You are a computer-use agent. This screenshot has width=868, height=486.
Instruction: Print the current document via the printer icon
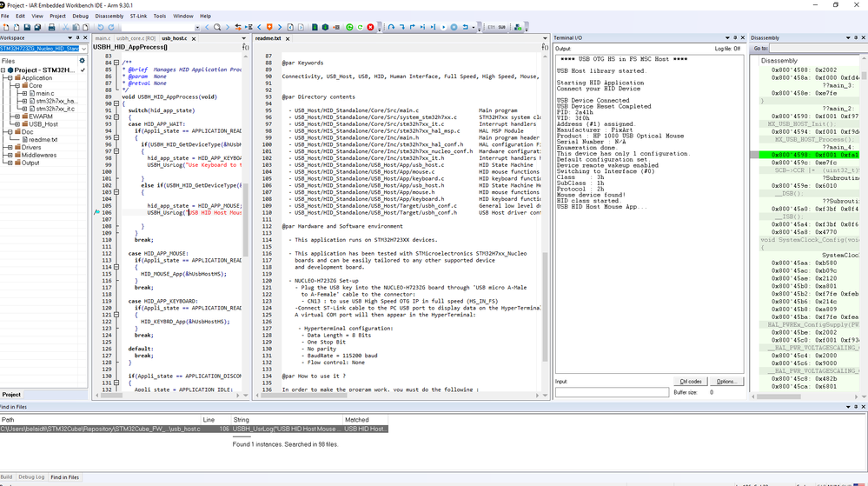pyautogui.click(x=51, y=27)
